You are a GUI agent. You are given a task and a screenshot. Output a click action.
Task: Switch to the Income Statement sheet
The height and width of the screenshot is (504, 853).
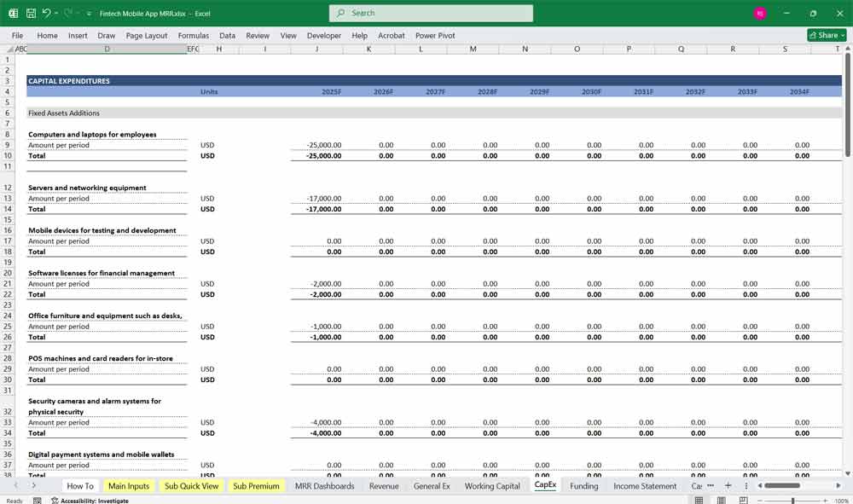click(644, 486)
